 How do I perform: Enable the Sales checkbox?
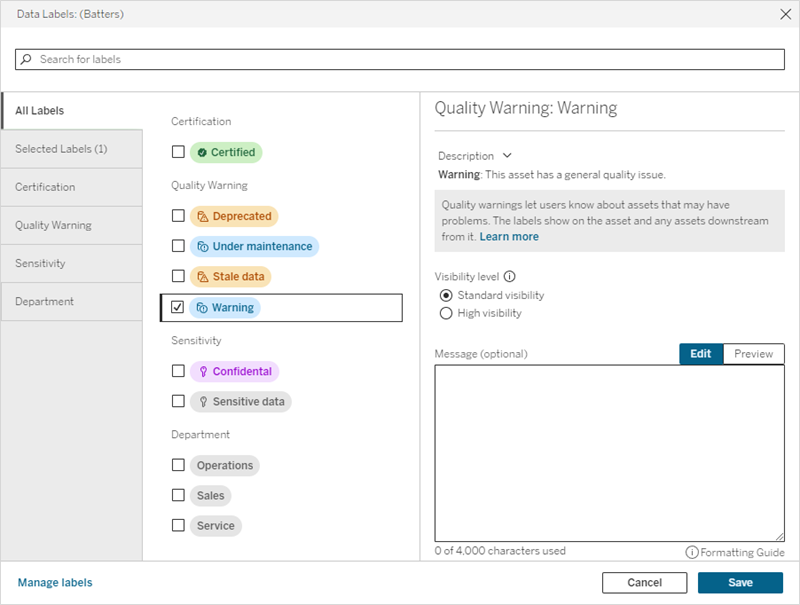pyautogui.click(x=178, y=495)
